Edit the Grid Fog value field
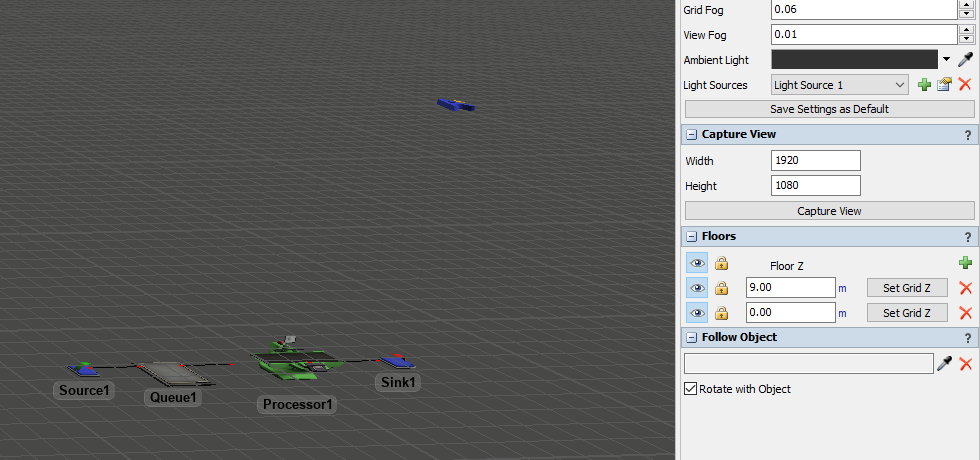This screenshot has height=460, width=980. tap(865, 9)
